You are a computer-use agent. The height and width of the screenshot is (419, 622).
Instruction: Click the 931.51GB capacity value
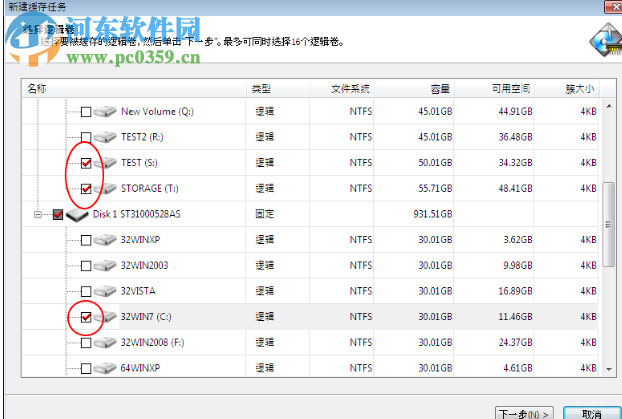tap(433, 214)
